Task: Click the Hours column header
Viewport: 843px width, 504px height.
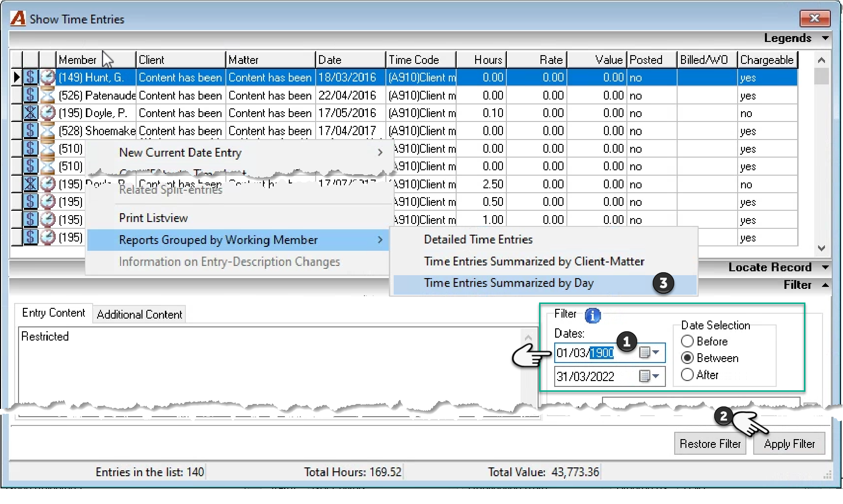Action: pyautogui.click(x=482, y=60)
